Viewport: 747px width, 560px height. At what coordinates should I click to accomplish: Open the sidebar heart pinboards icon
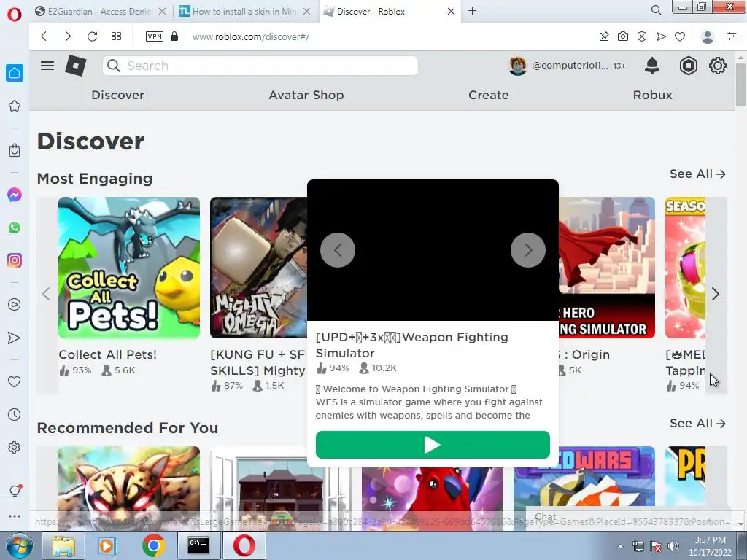click(15, 381)
